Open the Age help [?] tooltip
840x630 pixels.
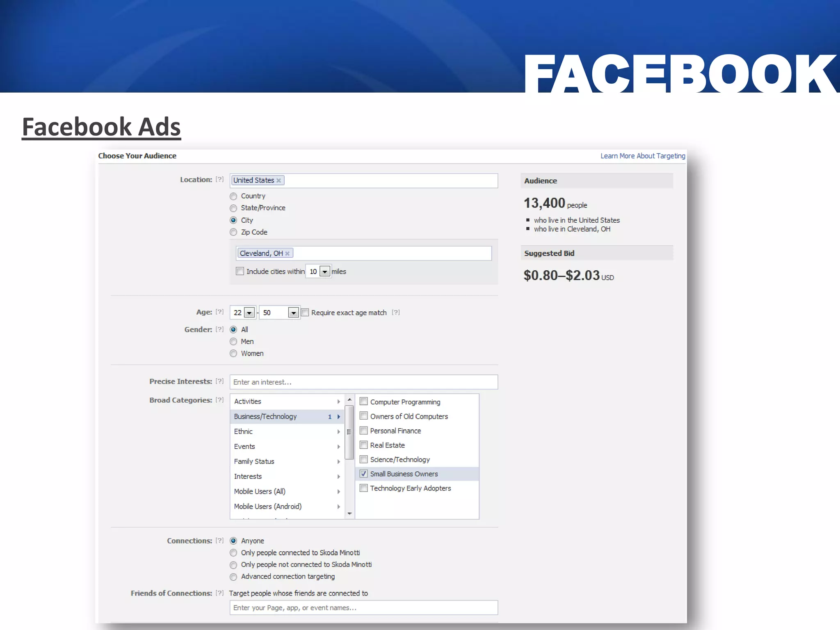[x=219, y=312]
